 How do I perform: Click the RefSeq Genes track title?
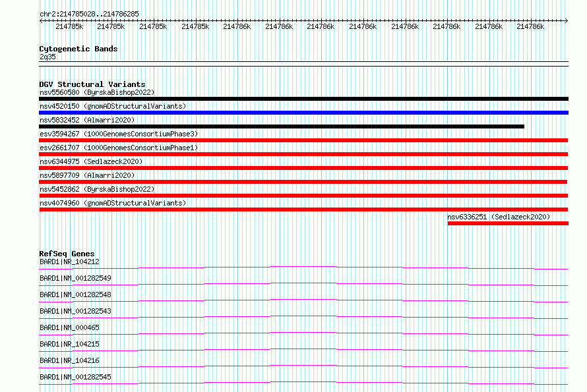pos(67,254)
